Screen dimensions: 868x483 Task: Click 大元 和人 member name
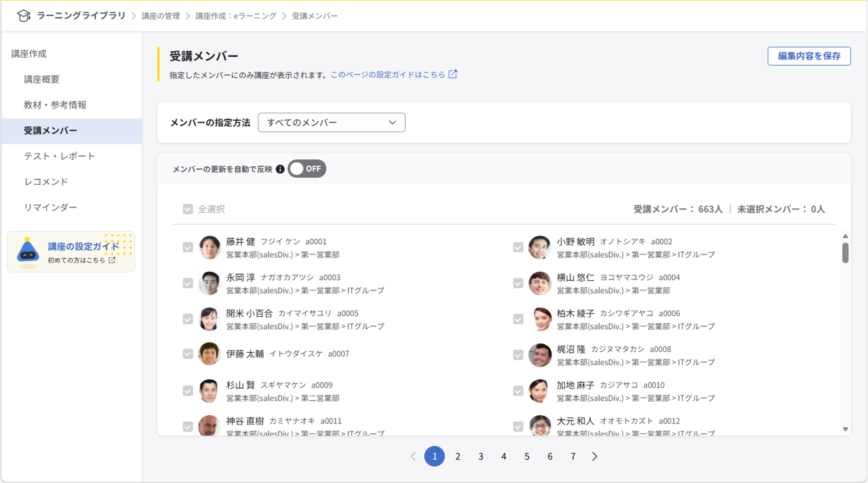(x=575, y=421)
